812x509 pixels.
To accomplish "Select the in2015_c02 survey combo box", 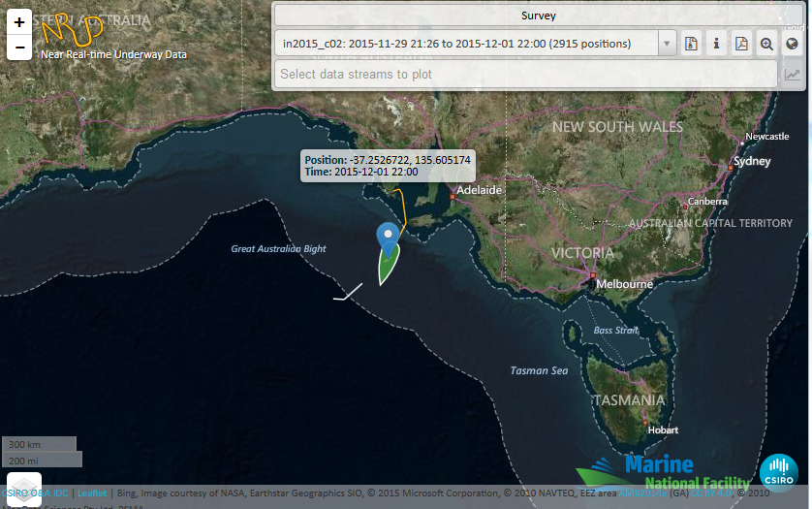I will 476,44.
